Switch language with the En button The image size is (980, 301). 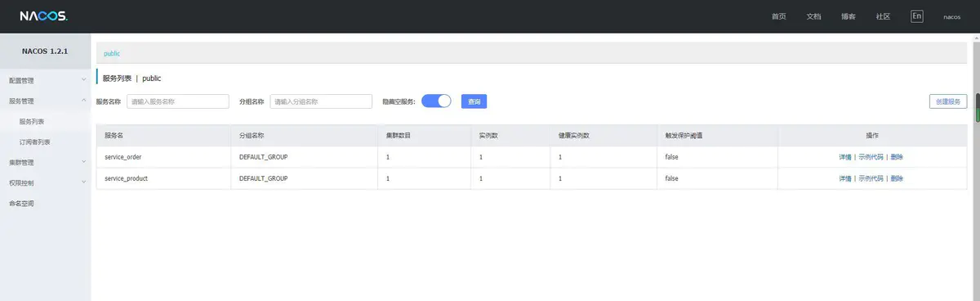(x=917, y=16)
